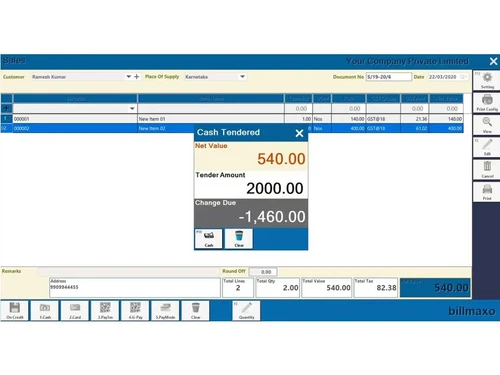This screenshot has width=500, height=375.
Task: Add a new customer with plus icon
Action: tap(137, 77)
